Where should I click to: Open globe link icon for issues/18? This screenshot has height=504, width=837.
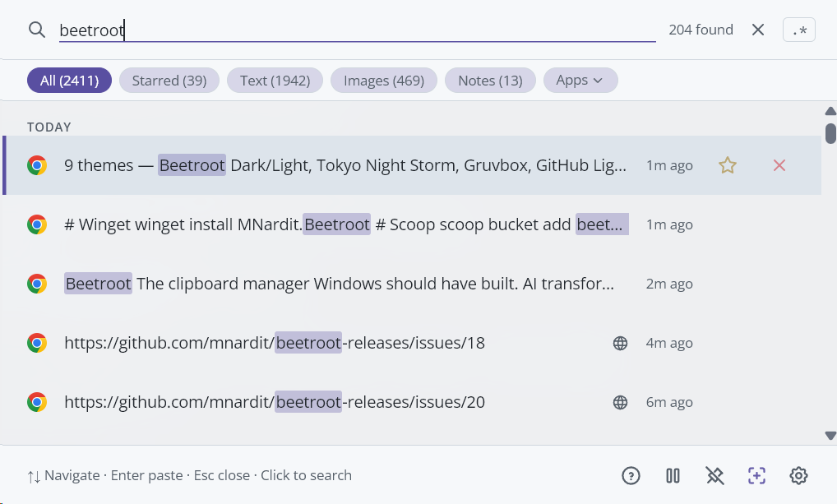coord(621,343)
